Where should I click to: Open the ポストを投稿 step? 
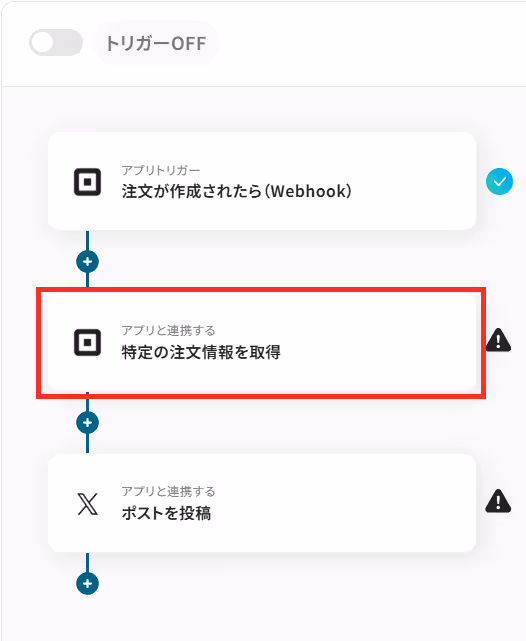click(x=262, y=503)
